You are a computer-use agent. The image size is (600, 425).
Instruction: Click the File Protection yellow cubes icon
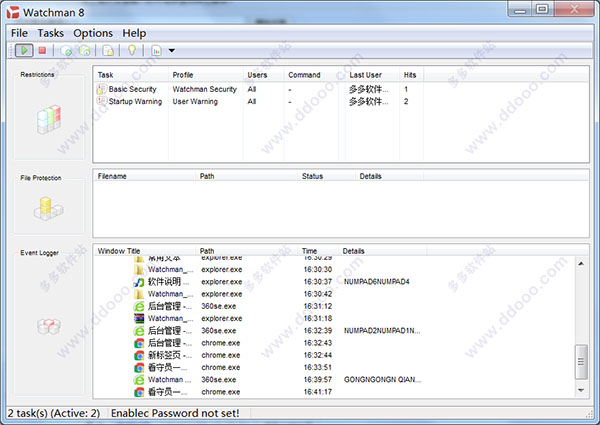tap(48, 208)
